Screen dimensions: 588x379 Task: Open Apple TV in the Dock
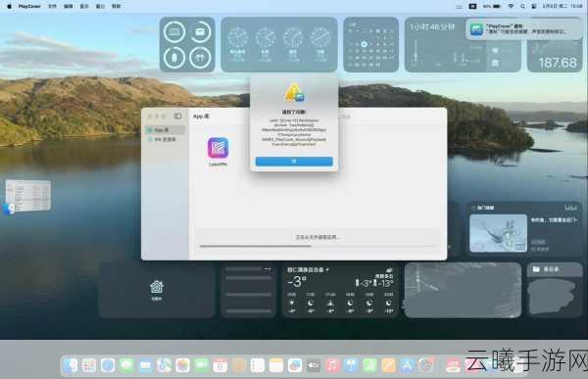[314, 365]
